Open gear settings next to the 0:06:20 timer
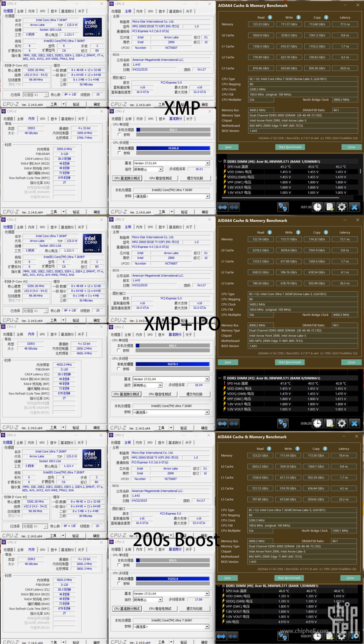Screen dimensions: 364x644 (342, 423)
